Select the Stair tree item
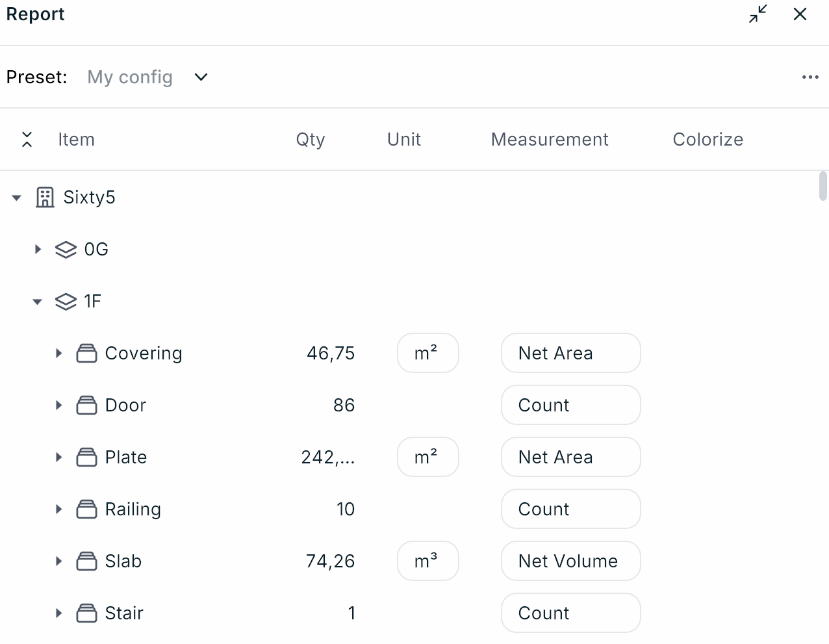Screen dimensions: 829x644 [x=124, y=613]
